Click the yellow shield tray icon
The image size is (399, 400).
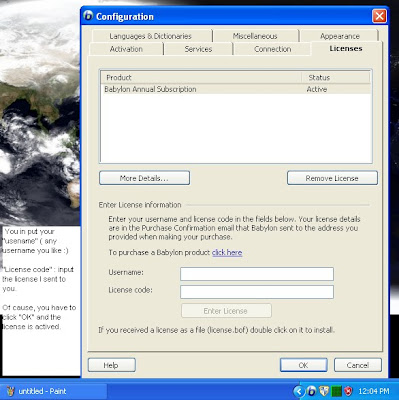pyautogui.click(x=324, y=391)
